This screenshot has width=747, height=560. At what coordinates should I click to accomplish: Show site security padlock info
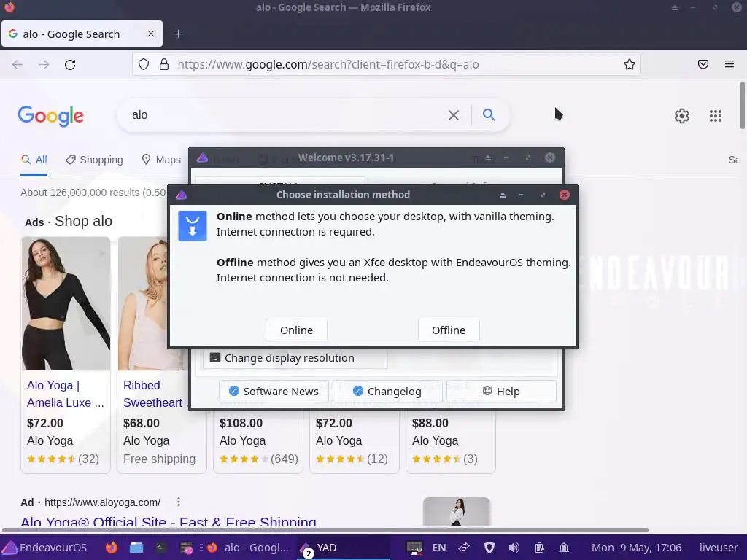pyautogui.click(x=164, y=64)
